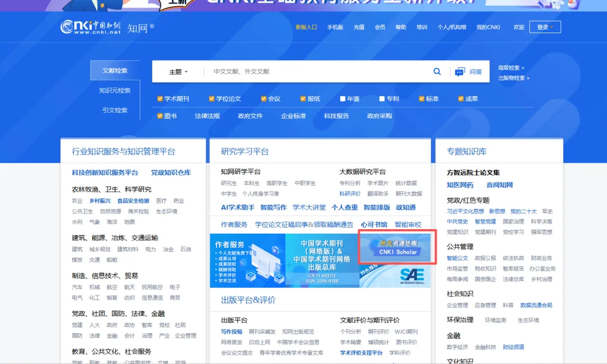Viewport: 607px width, 364px height.
Task: Open 个人/机构馆 in the top navigation
Action: coord(452,27)
